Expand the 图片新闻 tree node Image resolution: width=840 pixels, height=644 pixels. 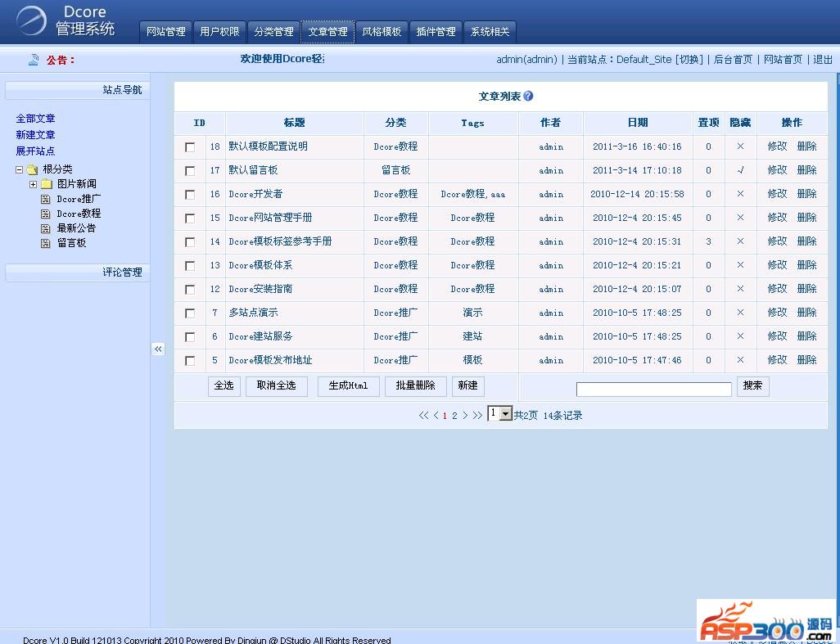tap(34, 184)
